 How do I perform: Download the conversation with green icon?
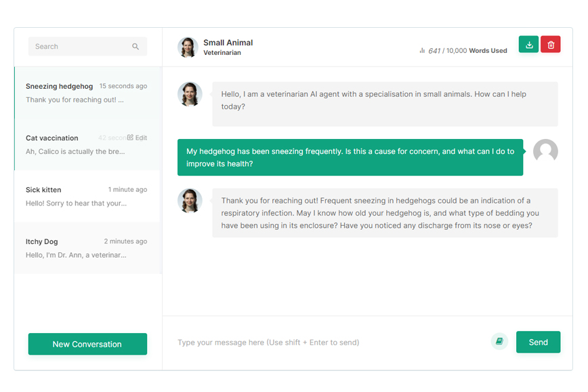[528, 45]
